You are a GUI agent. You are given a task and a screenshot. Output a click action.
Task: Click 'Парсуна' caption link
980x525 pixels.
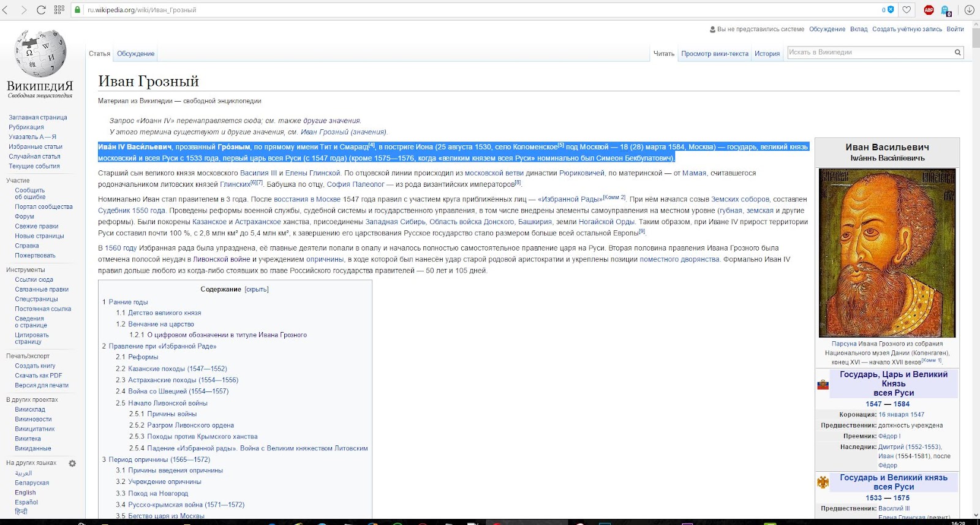[844, 344]
